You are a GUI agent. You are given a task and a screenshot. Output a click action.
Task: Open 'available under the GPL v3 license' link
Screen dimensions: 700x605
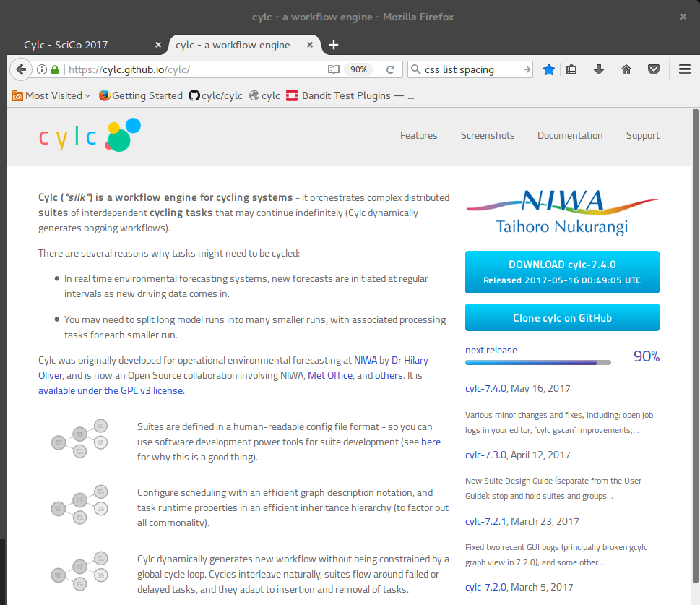111,390
